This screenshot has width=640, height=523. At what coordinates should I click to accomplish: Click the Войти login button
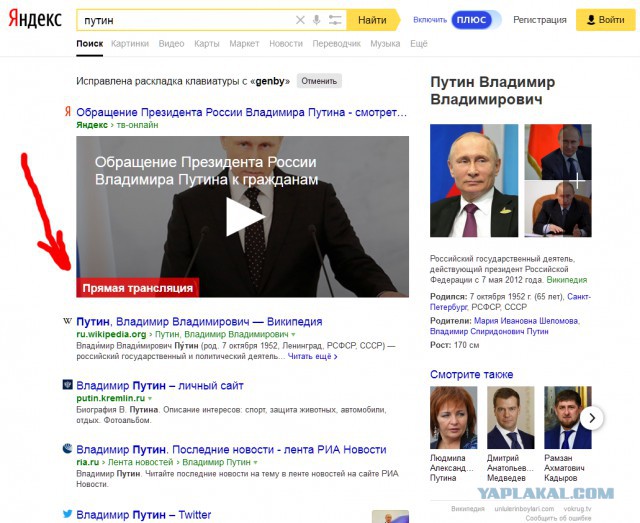(606, 20)
